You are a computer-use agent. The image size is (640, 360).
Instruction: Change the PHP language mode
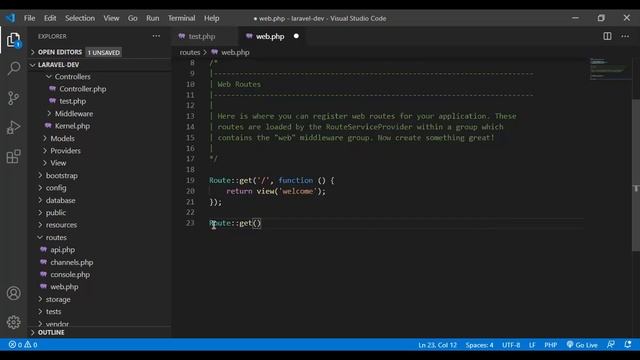coord(550,344)
